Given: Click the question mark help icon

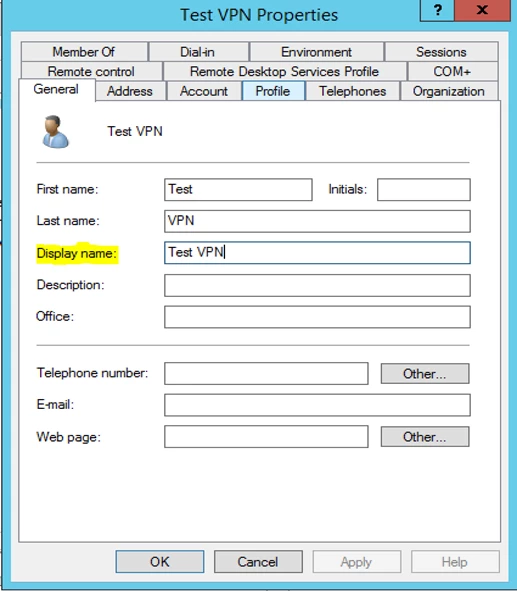Looking at the screenshot, I should coord(437,10).
